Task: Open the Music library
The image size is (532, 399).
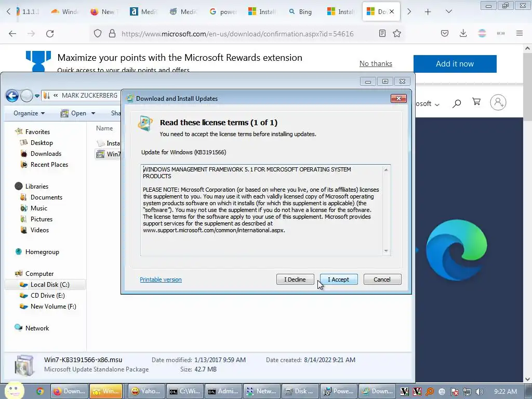Action: [38, 208]
